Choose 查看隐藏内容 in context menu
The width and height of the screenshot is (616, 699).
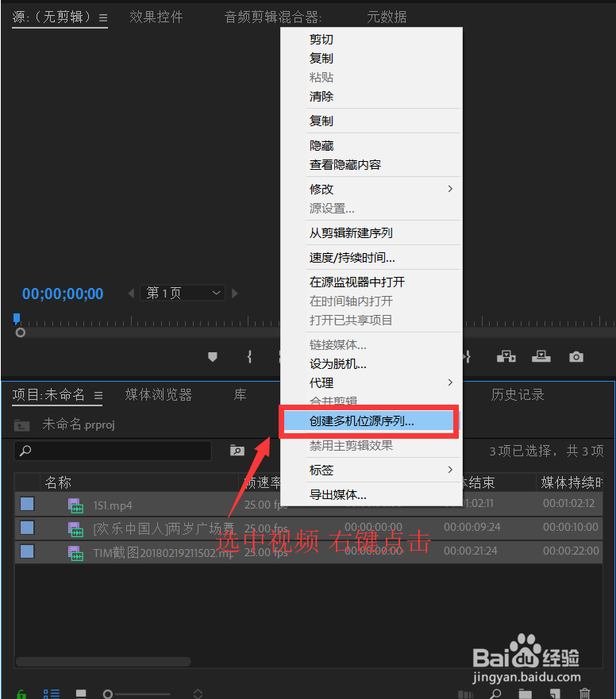pos(345,165)
